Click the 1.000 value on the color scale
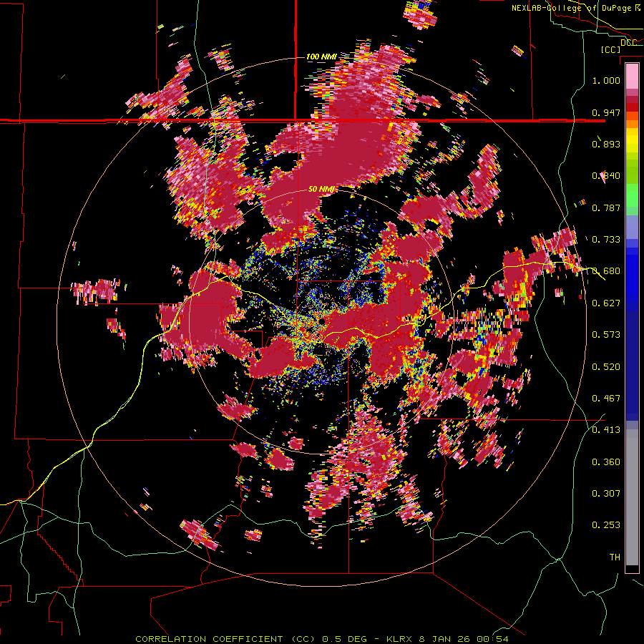Viewport: 644px width, 644px height. click(606, 80)
